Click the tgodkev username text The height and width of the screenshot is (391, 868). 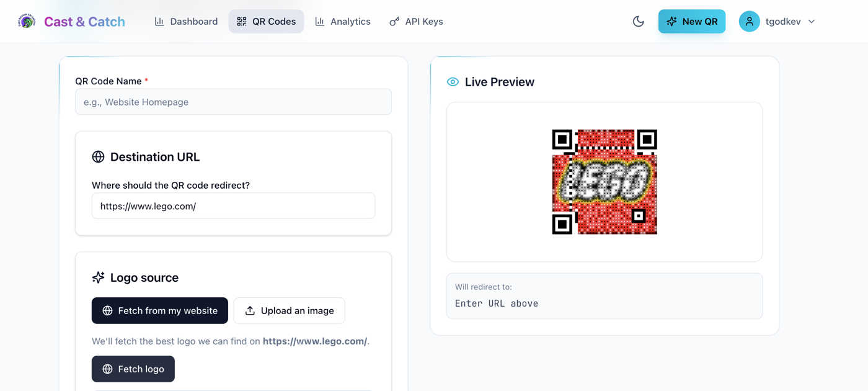pos(783,21)
